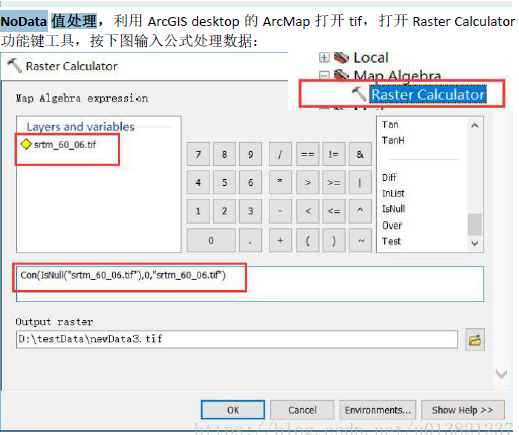Select the IsNull function in the list
The width and height of the screenshot is (519, 435).
pos(394,209)
